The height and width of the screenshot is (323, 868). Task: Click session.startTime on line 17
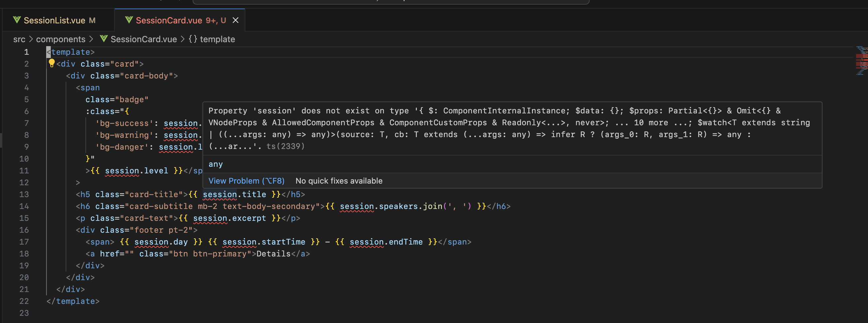pos(264,242)
